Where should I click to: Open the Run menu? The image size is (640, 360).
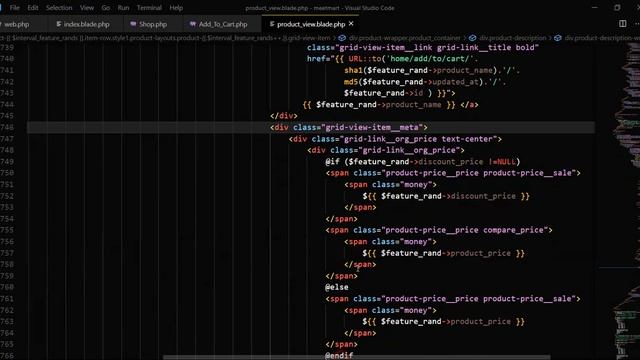tap(123, 8)
